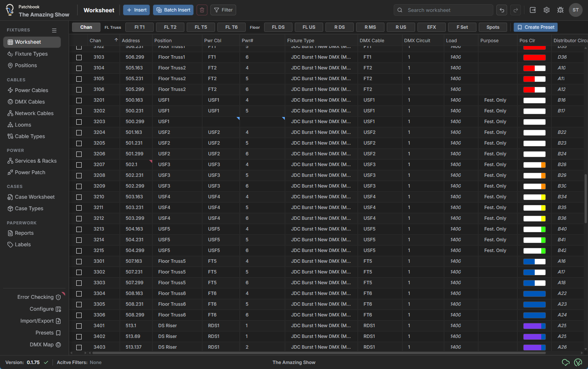Image resolution: width=588 pixels, height=369 pixels.
Task: Tick the checkbox for channel 3103
Action: click(79, 57)
